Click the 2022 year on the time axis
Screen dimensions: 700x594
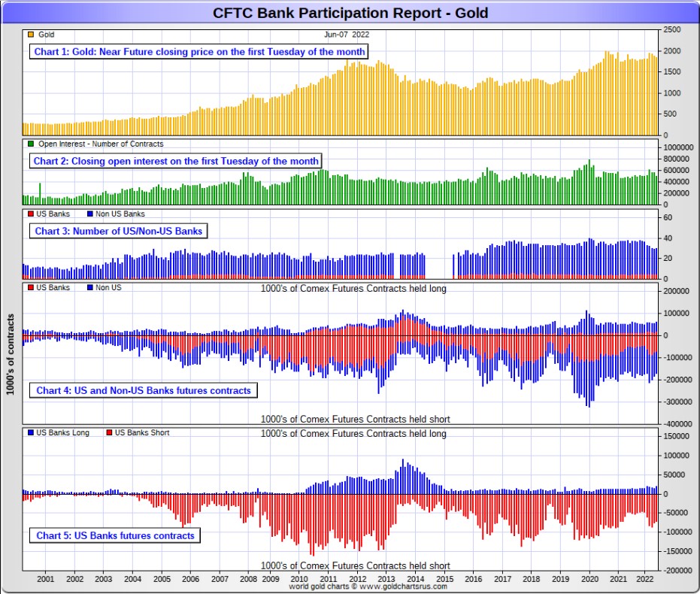pos(645,580)
